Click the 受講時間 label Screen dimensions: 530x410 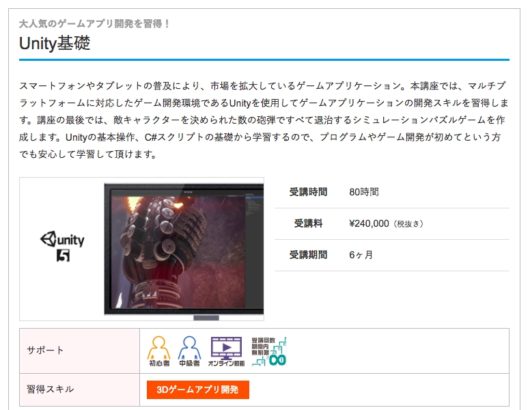[x=308, y=192]
